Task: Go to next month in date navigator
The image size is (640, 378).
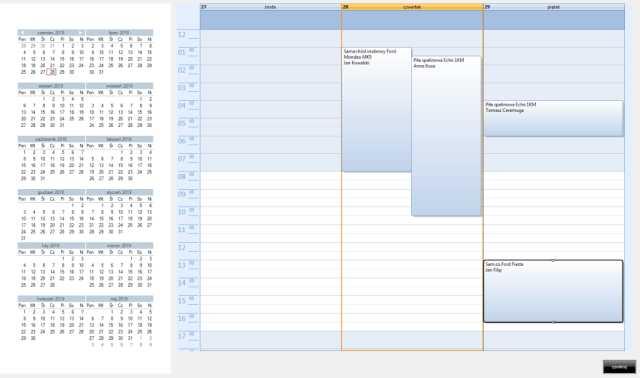Action: [x=80, y=33]
